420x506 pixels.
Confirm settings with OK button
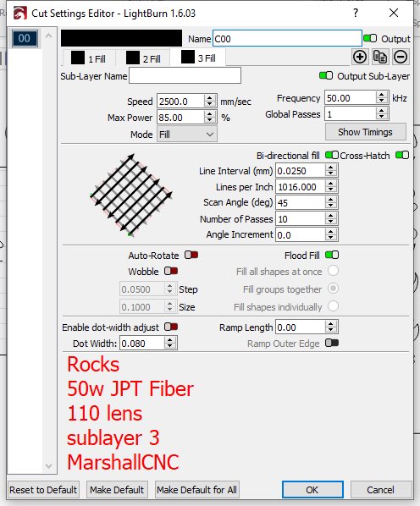tap(312, 490)
